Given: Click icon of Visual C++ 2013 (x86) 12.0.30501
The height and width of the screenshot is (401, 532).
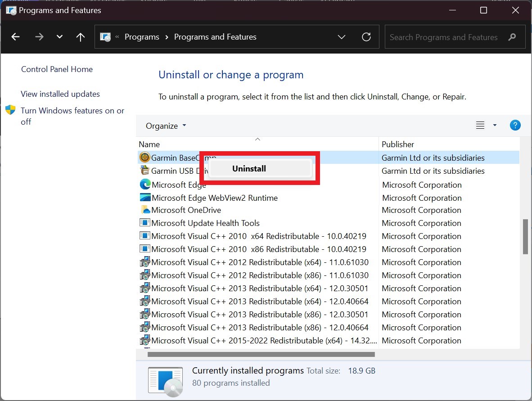Looking at the screenshot, I should [145, 314].
